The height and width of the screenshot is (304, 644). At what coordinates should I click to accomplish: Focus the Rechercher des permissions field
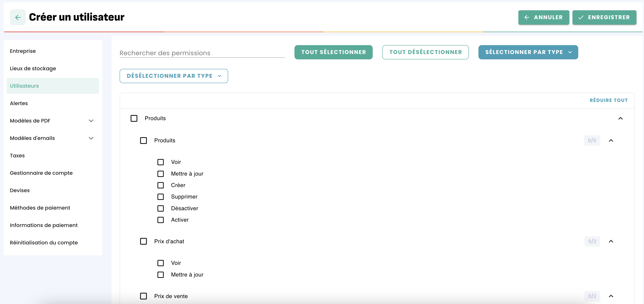click(202, 53)
